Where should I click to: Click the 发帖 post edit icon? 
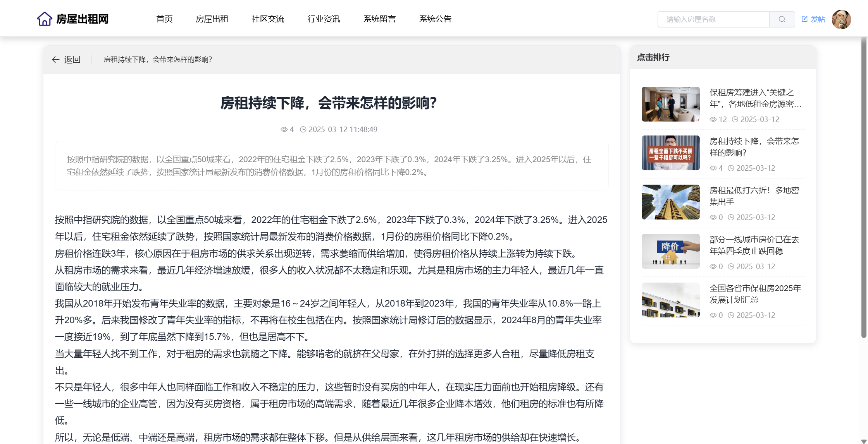(805, 19)
